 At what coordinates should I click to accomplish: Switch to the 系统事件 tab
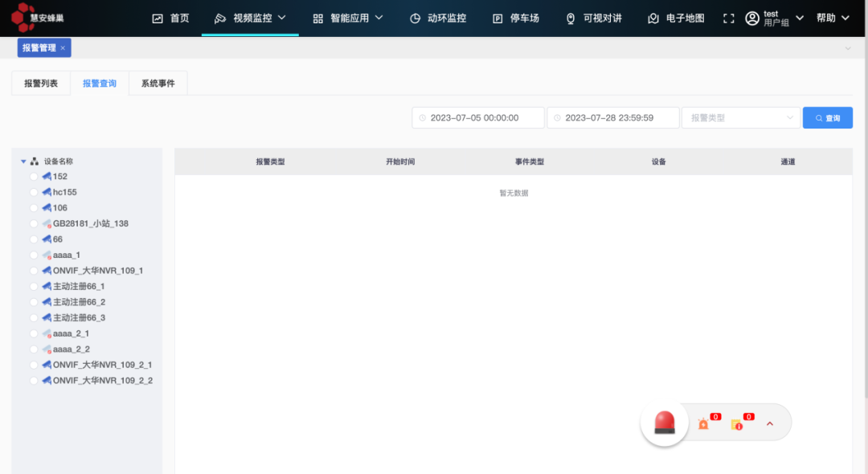pos(158,84)
